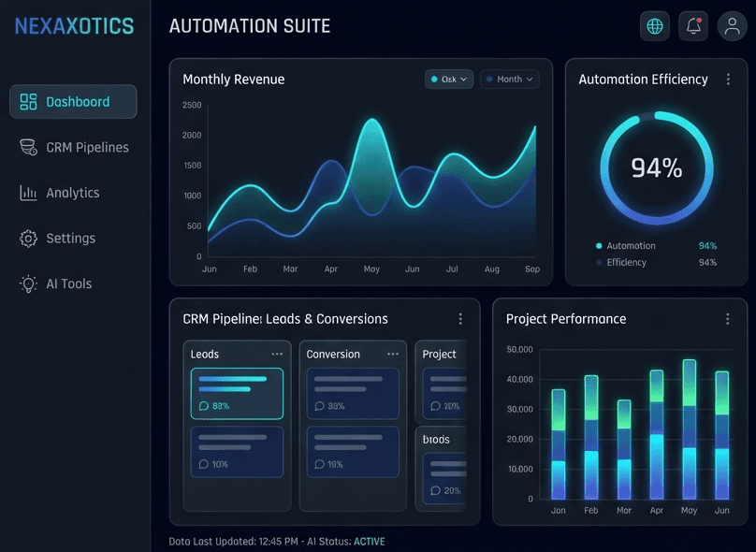Expand the Month dropdown on Monthly Revenue
Image resolution: width=756 pixels, height=552 pixels.
tap(509, 80)
